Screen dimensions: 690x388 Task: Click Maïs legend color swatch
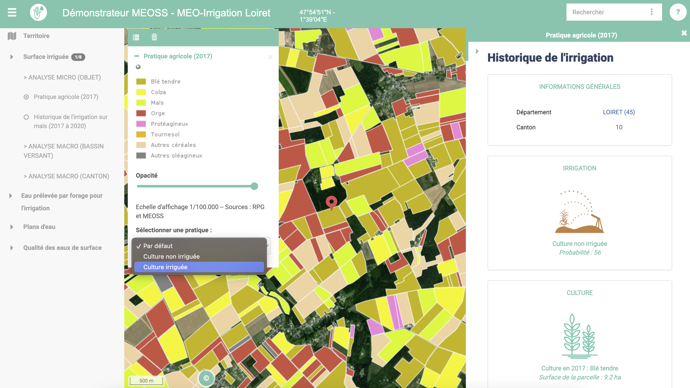point(141,102)
